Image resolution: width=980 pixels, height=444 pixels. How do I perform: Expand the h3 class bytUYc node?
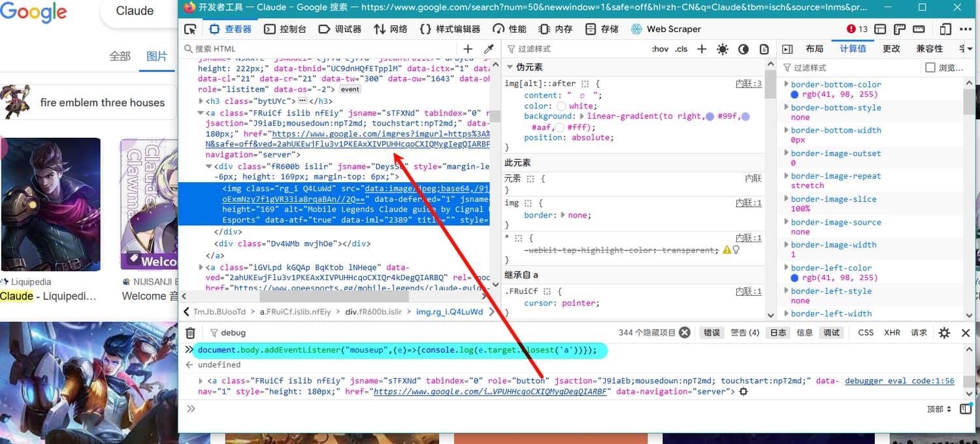[201, 101]
